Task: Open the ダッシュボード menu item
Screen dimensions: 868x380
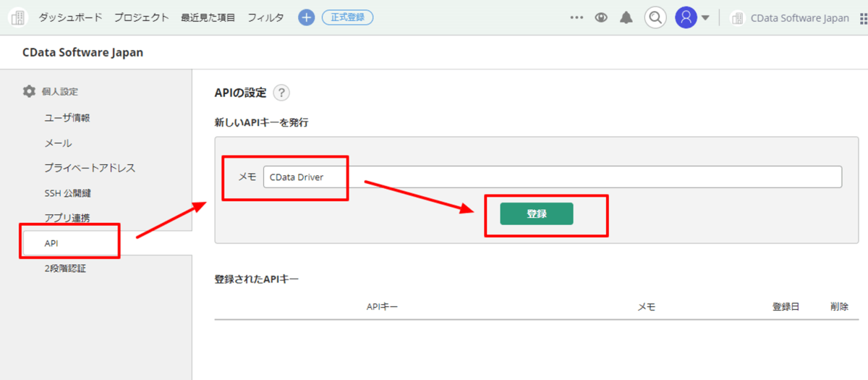Action: (x=70, y=17)
